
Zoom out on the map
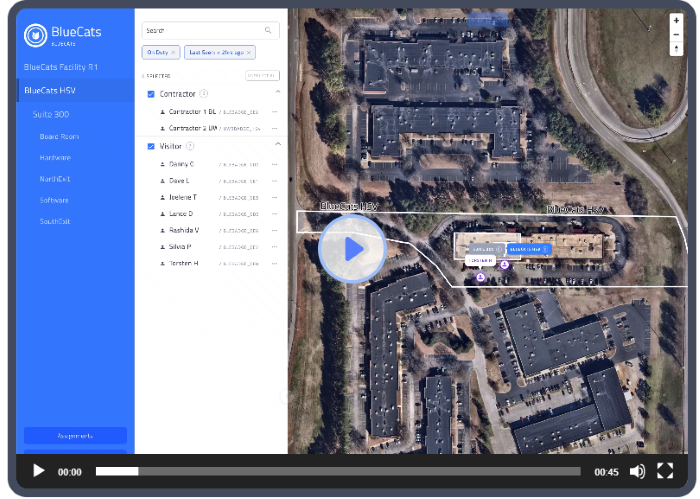coord(676,34)
